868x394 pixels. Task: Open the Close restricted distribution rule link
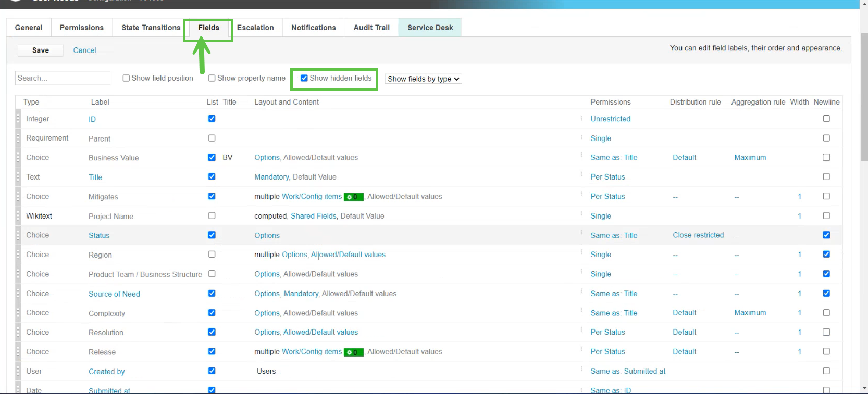click(698, 235)
